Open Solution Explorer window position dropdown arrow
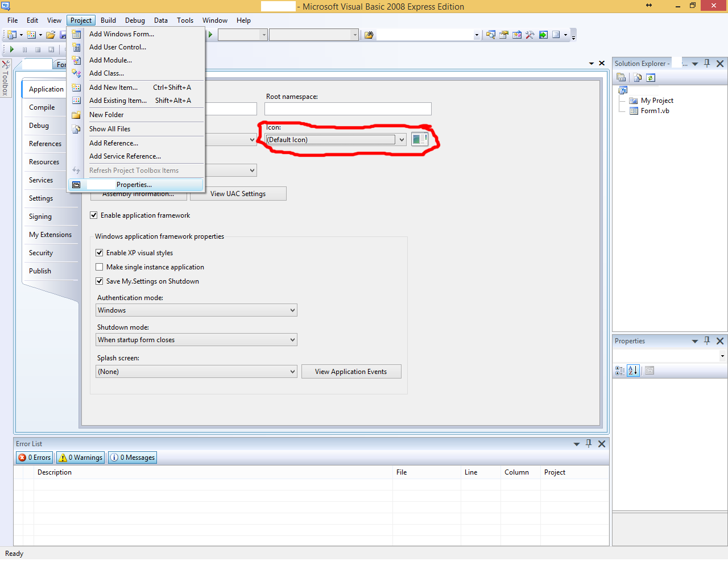The height and width of the screenshot is (582, 728). click(x=695, y=64)
